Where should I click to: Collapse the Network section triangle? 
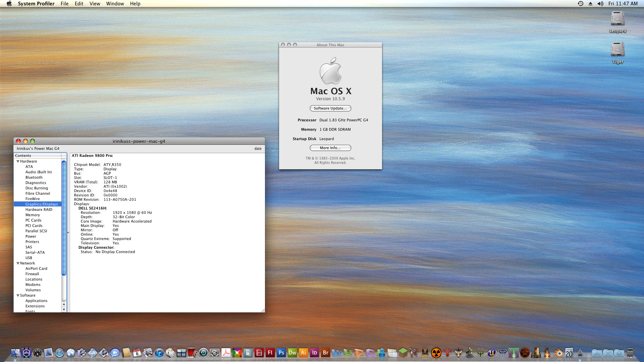point(18,263)
